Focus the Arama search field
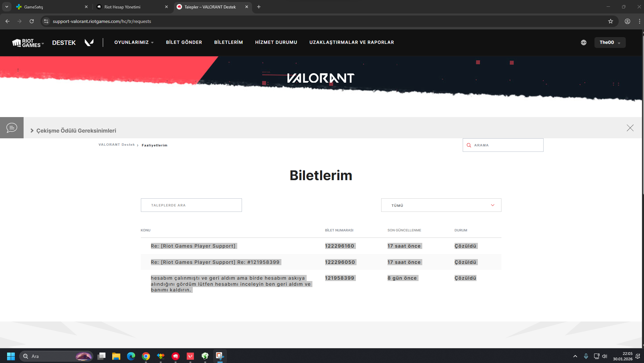The width and height of the screenshot is (644, 363). 503,145
